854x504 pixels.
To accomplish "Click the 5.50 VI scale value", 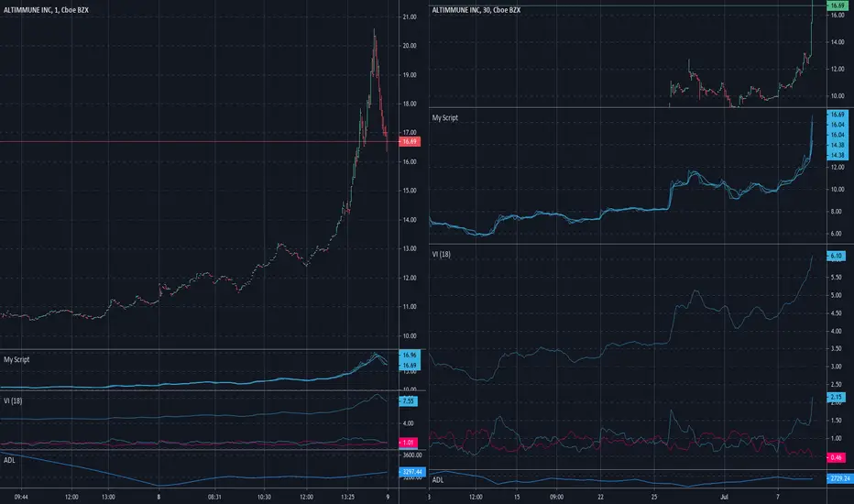I will pyautogui.click(x=836, y=278).
